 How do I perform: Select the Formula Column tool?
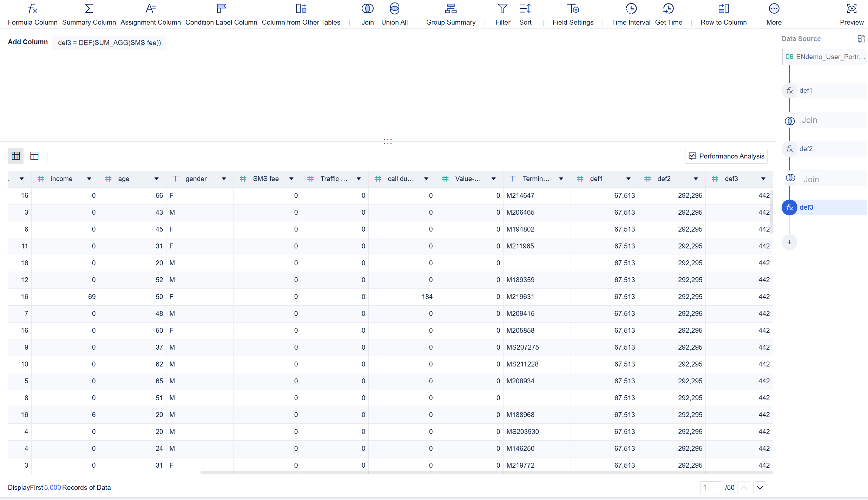(32, 13)
